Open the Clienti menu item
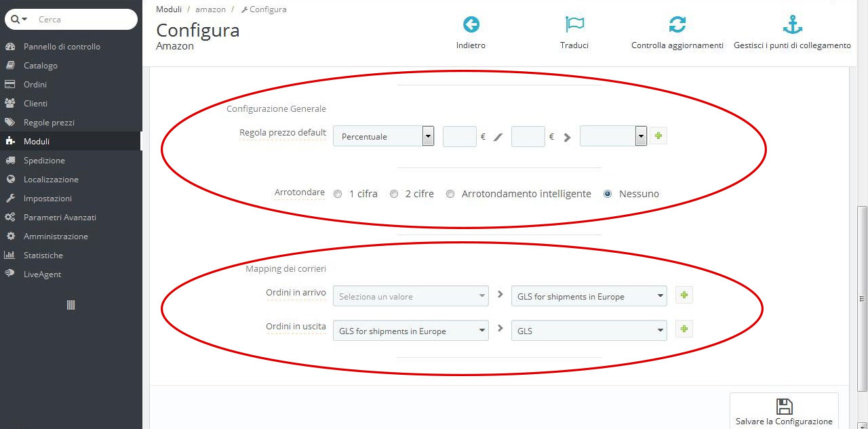This screenshot has width=868, height=429. (71, 104)
